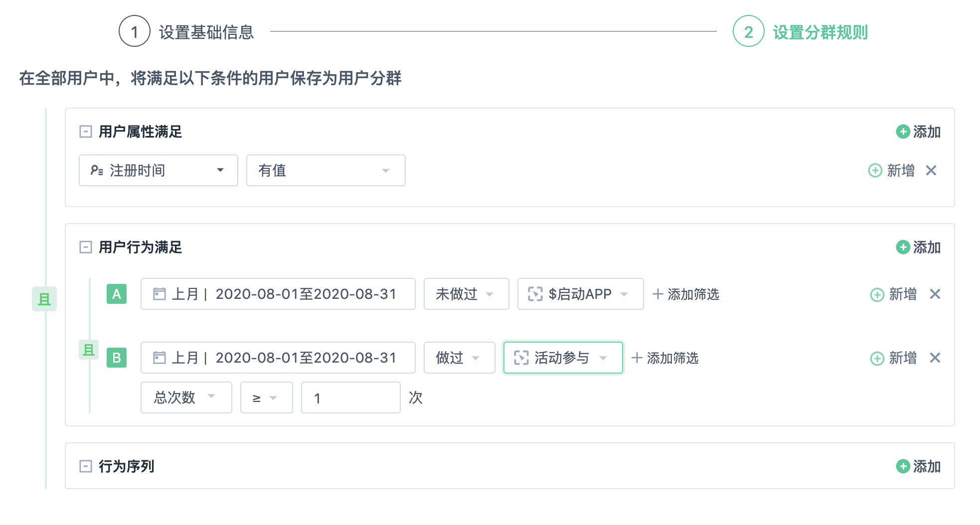
Task: Toggle the inner 且 operator between A and B
Action: (x=89, y=350)
